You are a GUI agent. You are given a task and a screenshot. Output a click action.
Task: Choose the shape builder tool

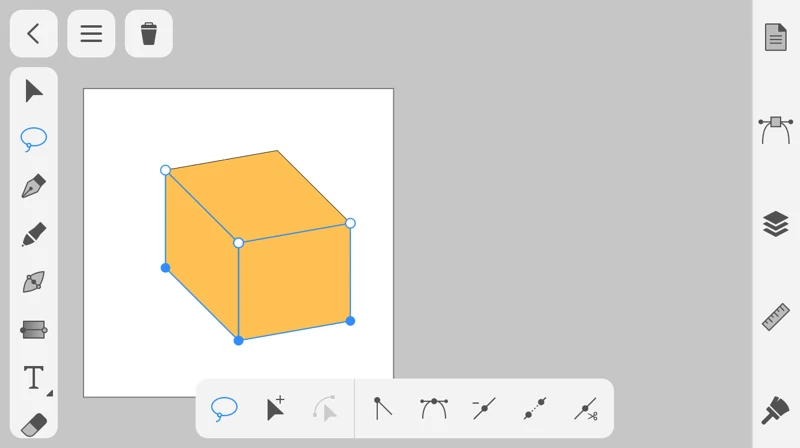34,282
